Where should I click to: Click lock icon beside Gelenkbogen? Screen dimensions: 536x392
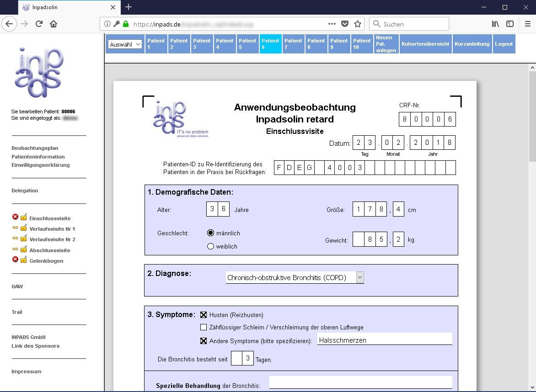24,260
